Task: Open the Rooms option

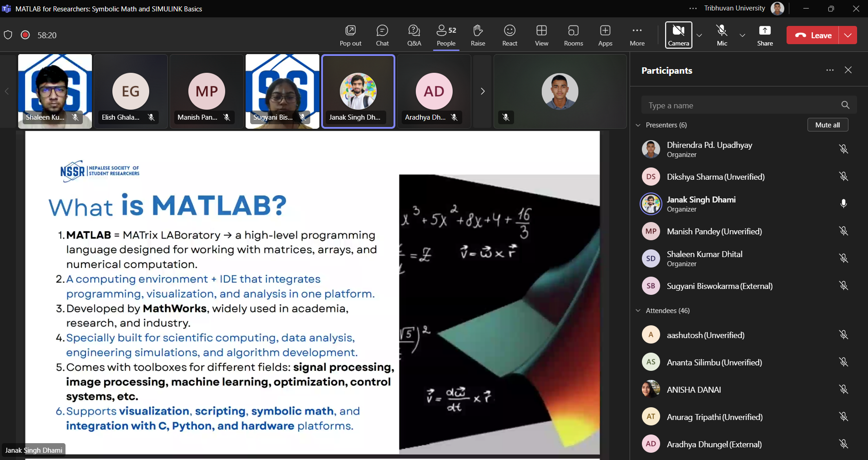Action: tap(573, 35)
